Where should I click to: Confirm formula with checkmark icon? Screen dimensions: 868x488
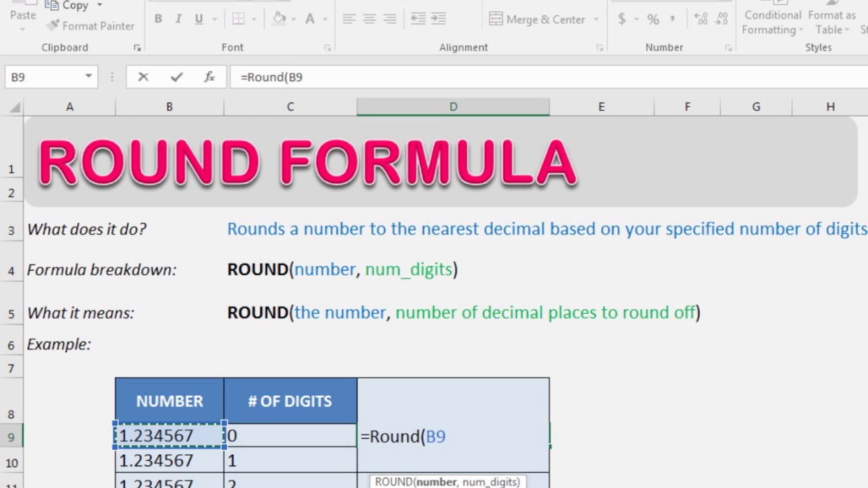tap(176, 77)
